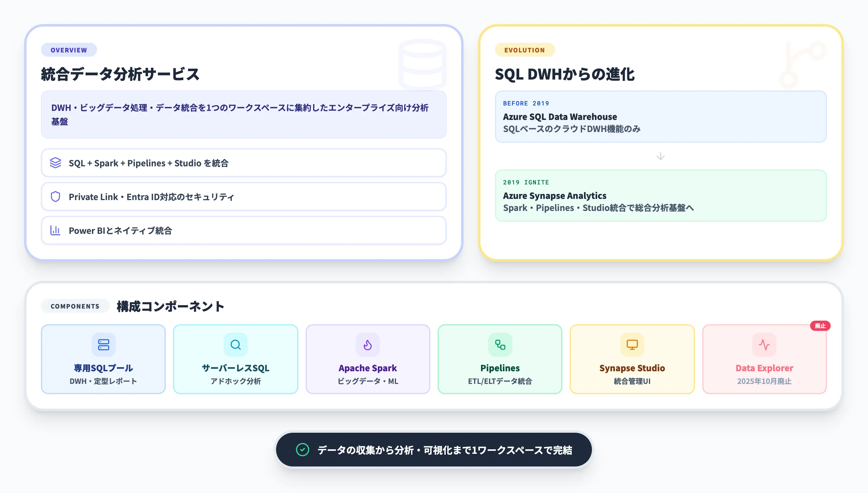Click the 2019 IGNITE label
Screen dimensions: 868x493
[526, 182]
